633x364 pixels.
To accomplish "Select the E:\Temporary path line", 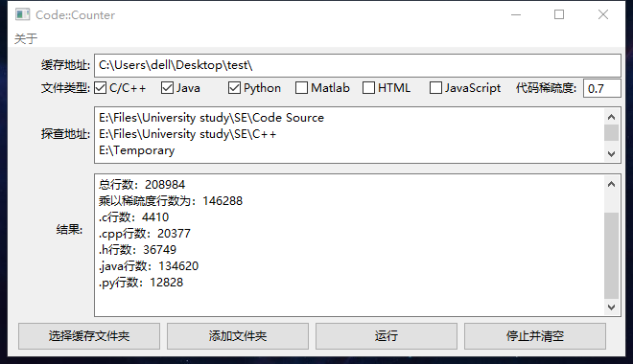I will coord(136,150).
